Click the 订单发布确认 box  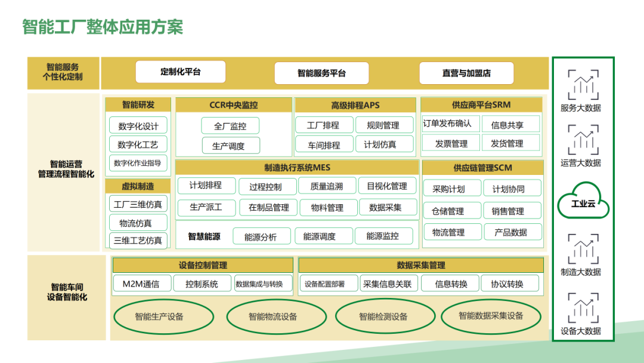pos(451,124)
